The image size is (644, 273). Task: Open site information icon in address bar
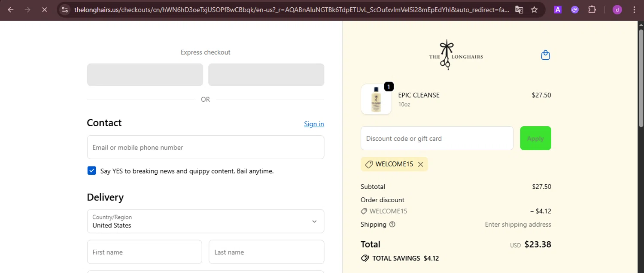[x=65, y=9]
